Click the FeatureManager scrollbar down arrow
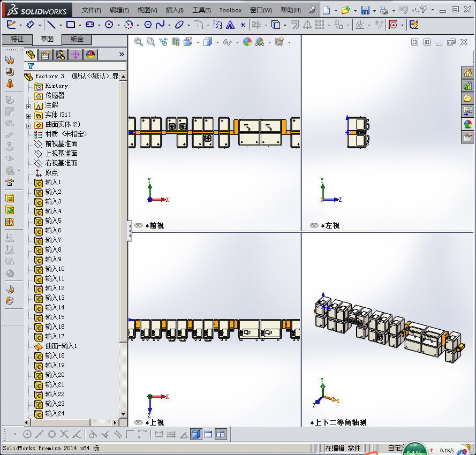This screenshot has width=476, height=455. click(x=123, y=415)
